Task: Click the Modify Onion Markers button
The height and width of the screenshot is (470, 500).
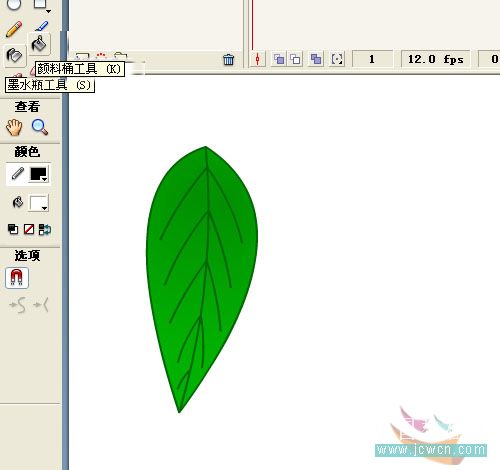Action: tap(337, 59)
